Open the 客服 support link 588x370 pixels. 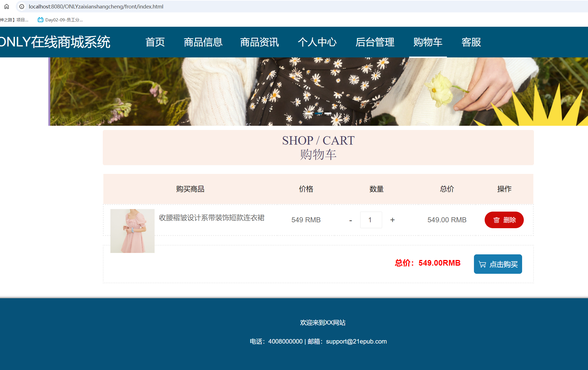click(471, 42)
